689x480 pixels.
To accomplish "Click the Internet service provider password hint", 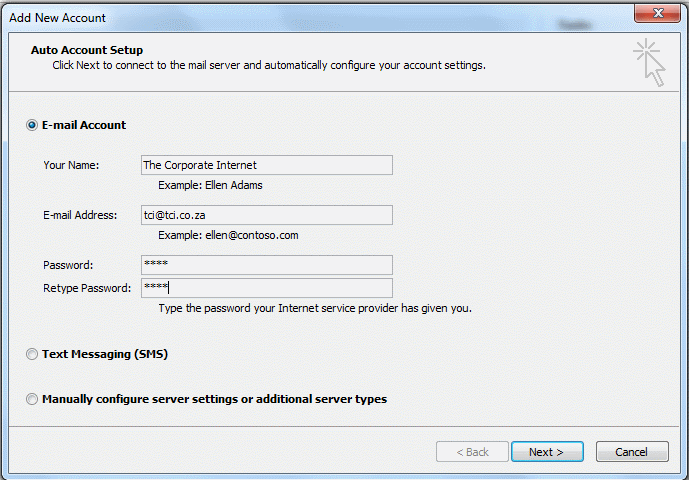I will tap(315, 309).
